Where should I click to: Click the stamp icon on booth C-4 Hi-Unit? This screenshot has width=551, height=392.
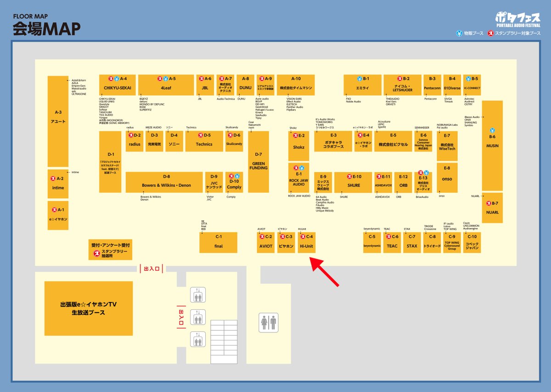[x=302, y=236]
